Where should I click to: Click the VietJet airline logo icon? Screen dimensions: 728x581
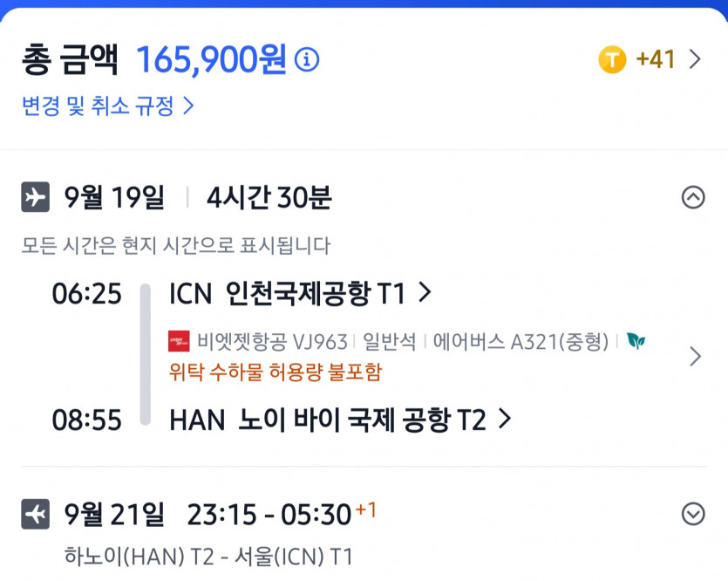pos(179,342)
